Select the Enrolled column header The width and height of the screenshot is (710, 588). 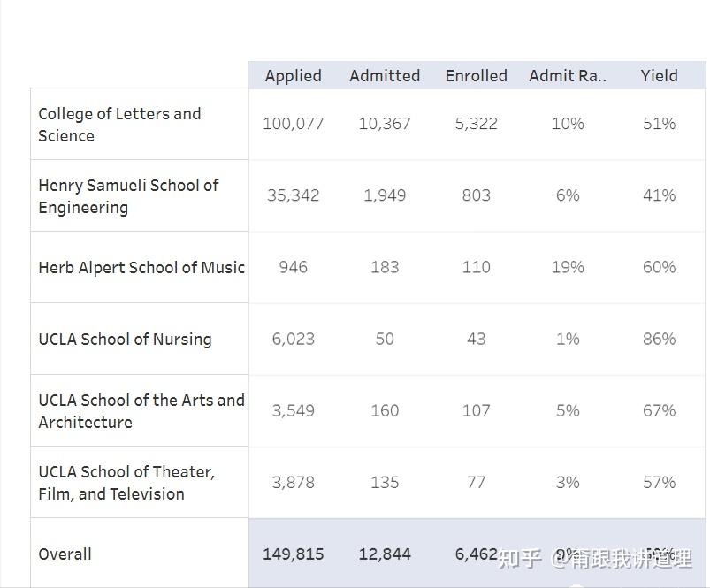click(476, 76)
